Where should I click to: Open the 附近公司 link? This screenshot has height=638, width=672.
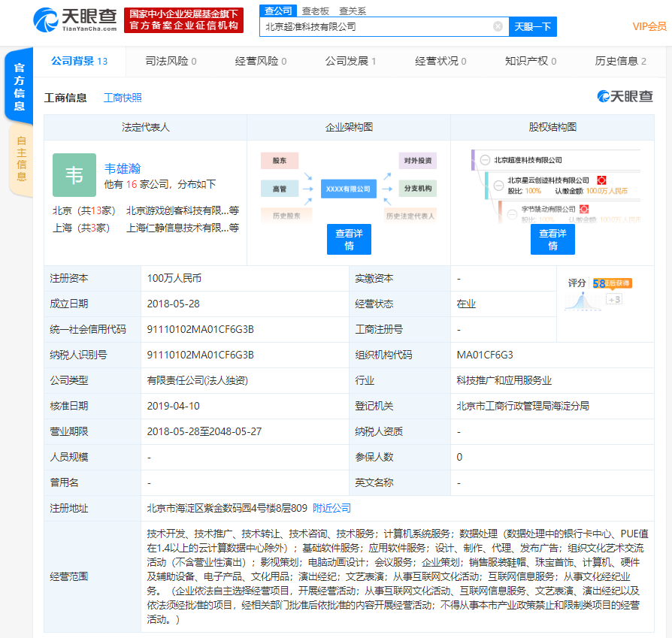331,508
